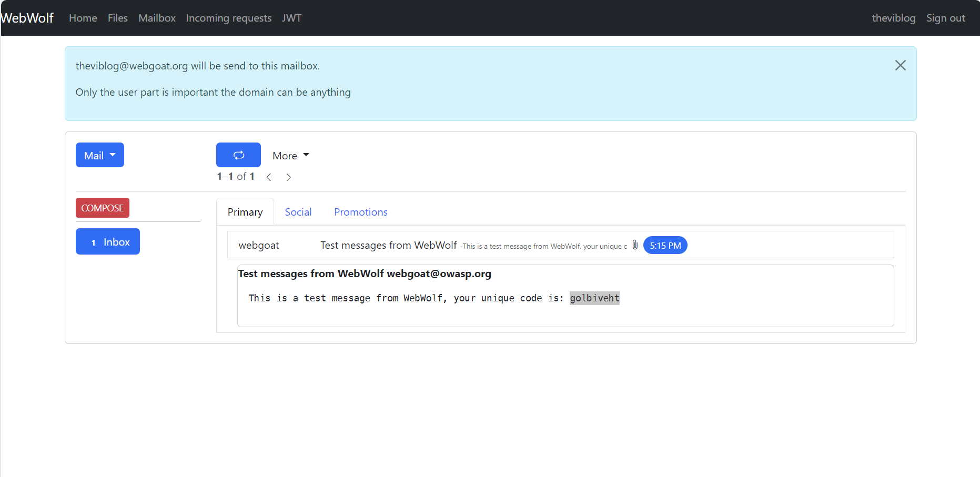Select the Primary tab
980x477 pixels.
coord(245,212)
